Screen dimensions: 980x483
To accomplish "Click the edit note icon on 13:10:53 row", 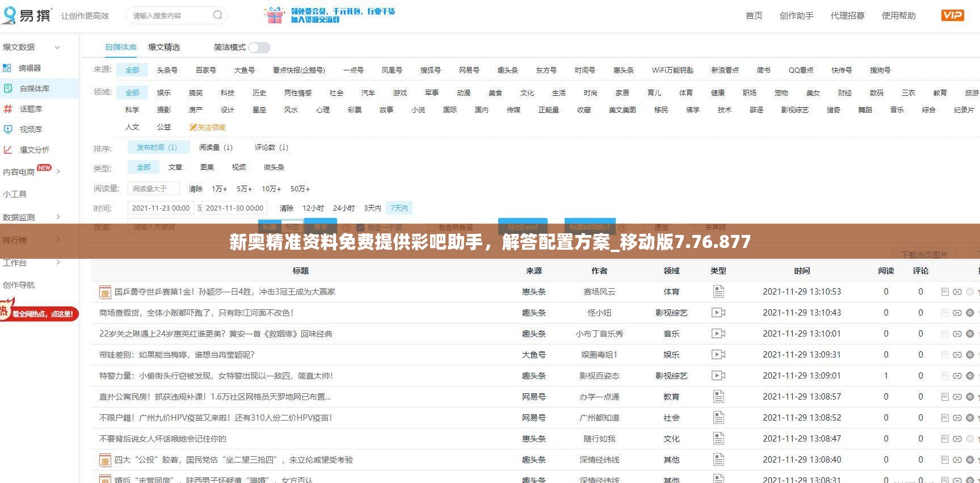I will [x=945, y=292].
